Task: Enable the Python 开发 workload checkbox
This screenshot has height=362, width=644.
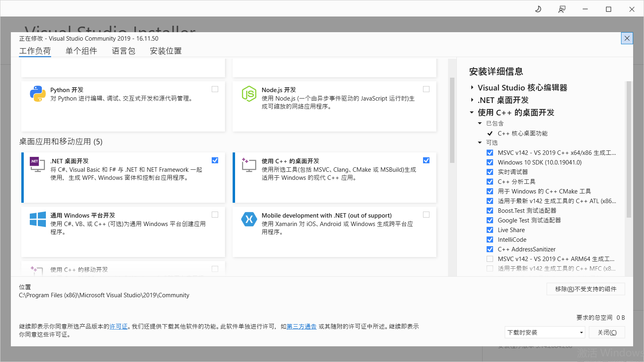Action: (x=215, y=89)
